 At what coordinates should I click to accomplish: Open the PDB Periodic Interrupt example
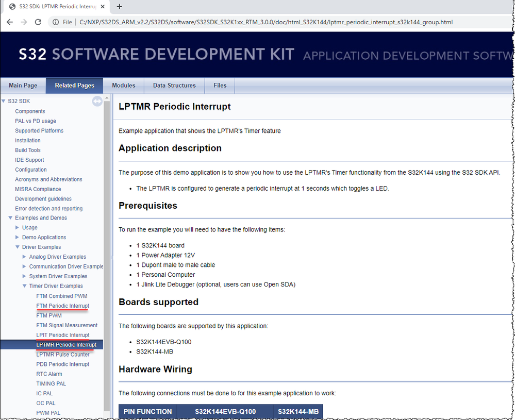coord(62,364)
